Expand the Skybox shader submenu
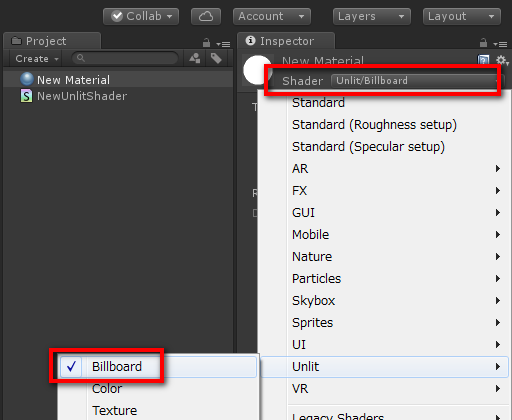Viewport: 512px width, 420px height. (x=383, y=301)
